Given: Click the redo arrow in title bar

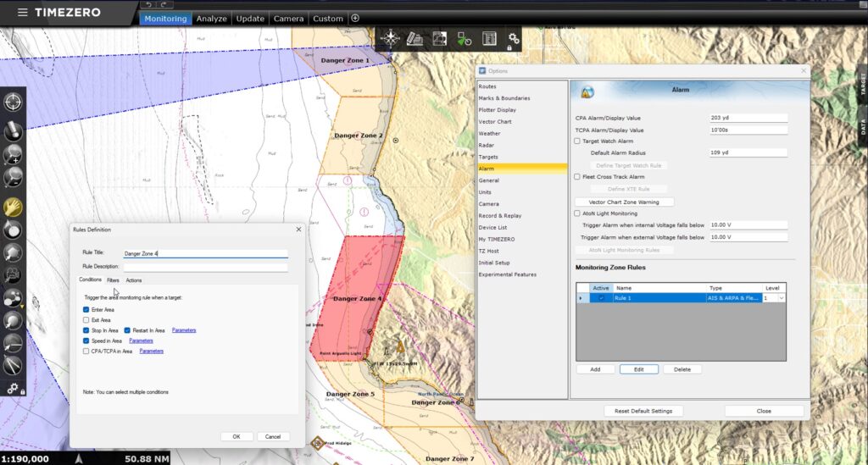Looking at the screenshot, I should (x=164, y=4).
